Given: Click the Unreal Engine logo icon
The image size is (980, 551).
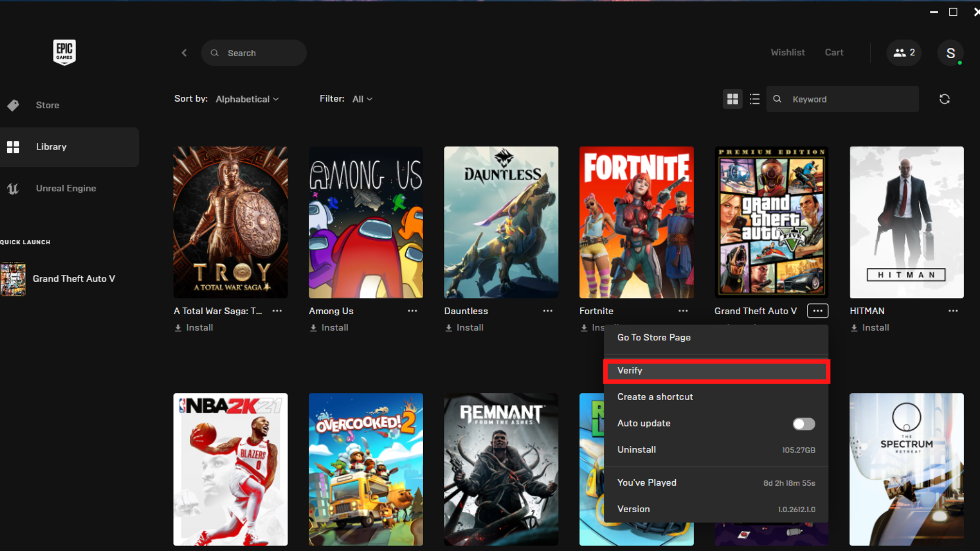Looking at the screenshot, I should pyautogui.click(x=13, y=189).
